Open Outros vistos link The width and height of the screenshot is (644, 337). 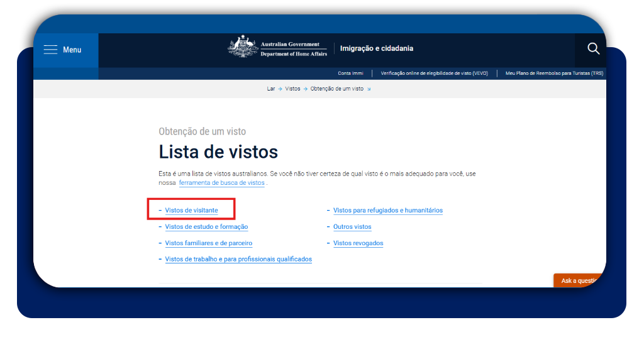click(352, 226)
